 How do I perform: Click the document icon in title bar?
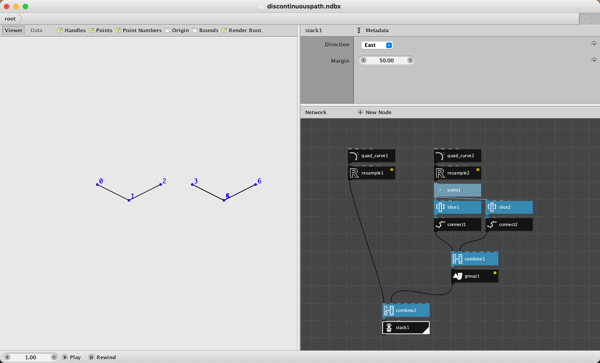point(262,6)
